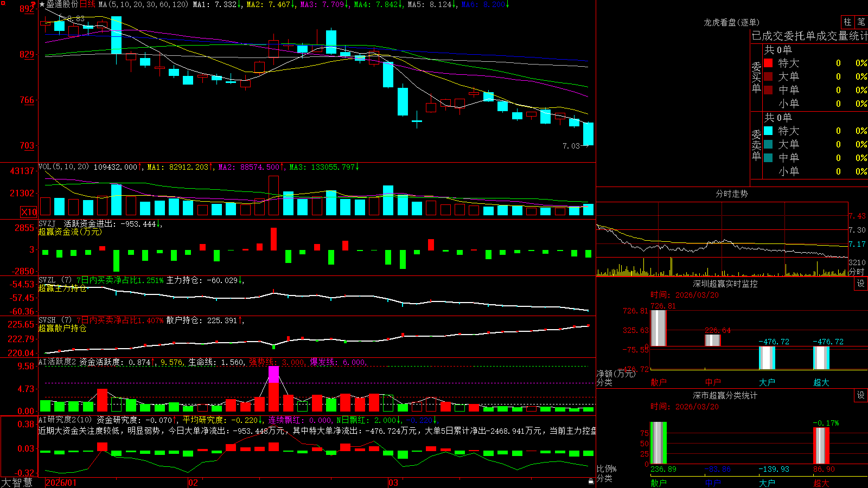868x488 pixels.
Task: Click the 深圳超赢实时监控 panel title
Action: [725, 284]
